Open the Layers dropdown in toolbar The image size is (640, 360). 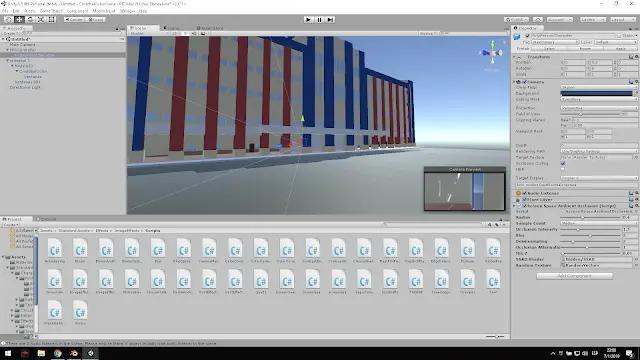tap(593, 20)
